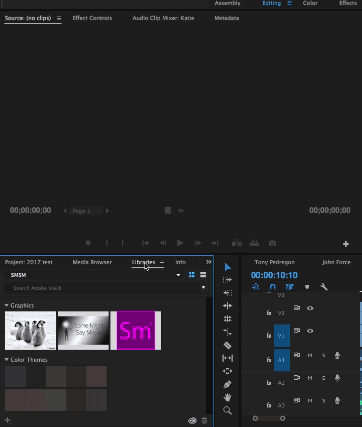Open Adobe Stock search filter dropdown
The image size is (362, 427).
coord(203,288)
